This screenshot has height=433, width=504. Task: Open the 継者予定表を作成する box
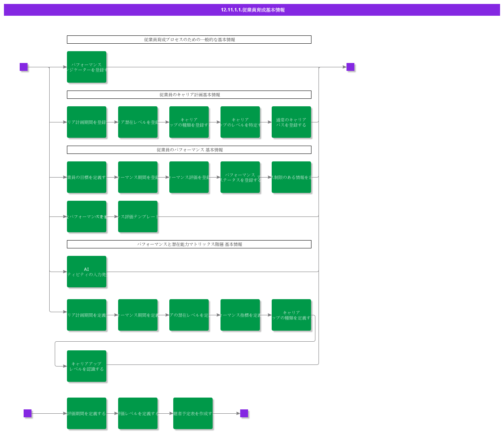(x=193, y=413)
